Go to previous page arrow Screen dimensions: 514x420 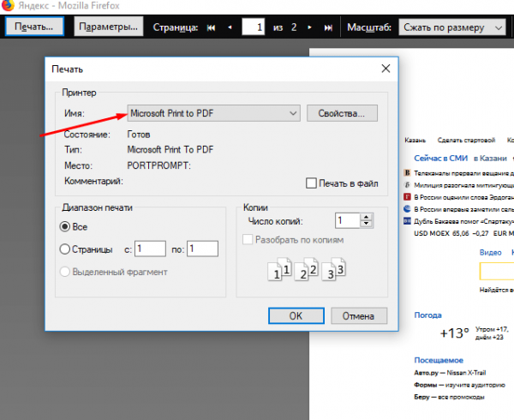[x=230, y=27]
